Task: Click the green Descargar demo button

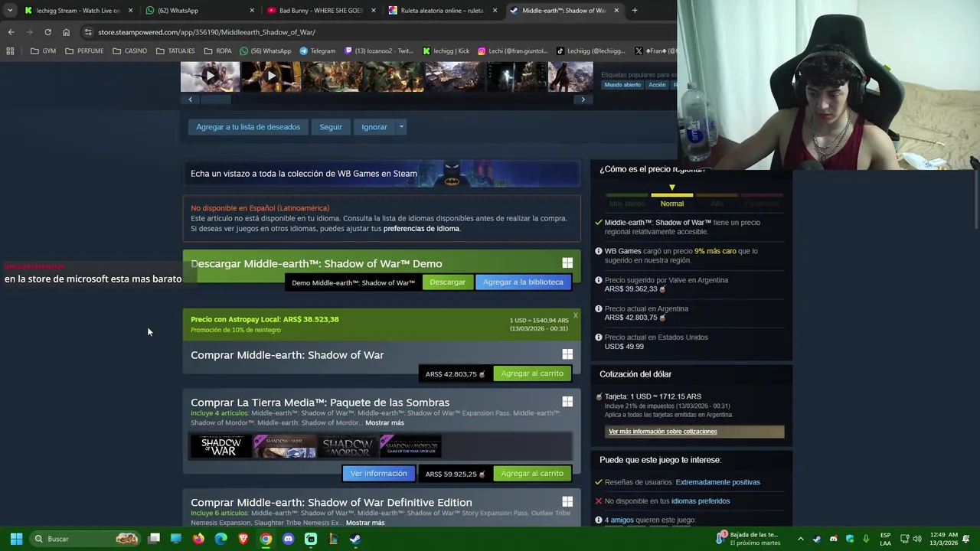Action: tap(447, 282)
